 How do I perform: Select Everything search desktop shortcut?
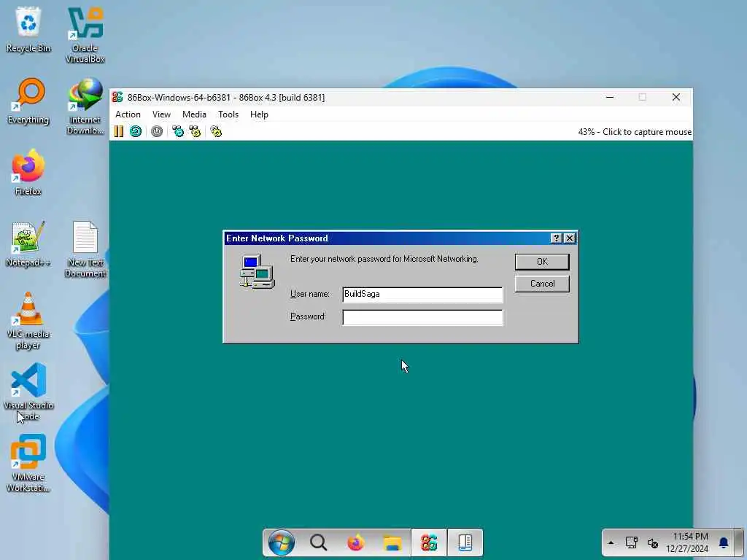pos(28,101)
